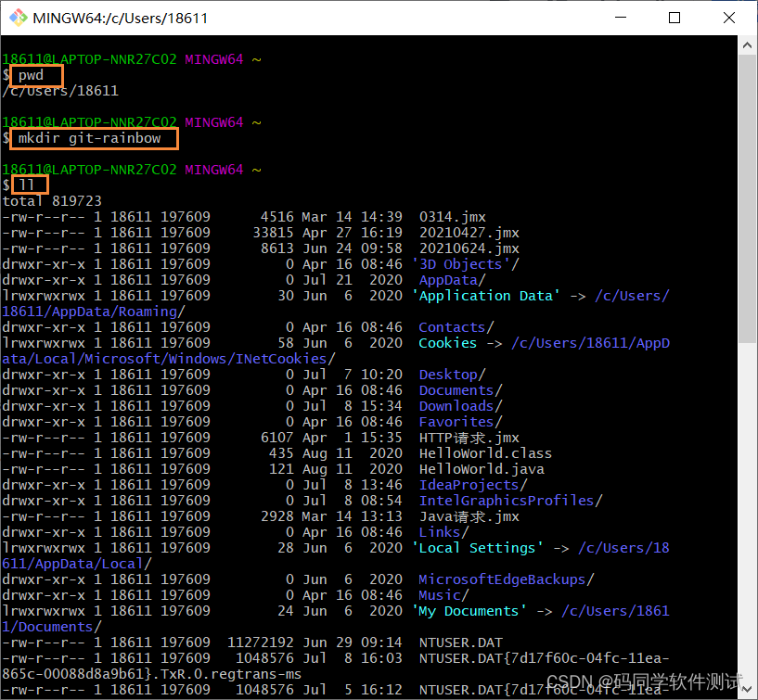758x700 pixels.
Task: Click the path ata/Local/Microsoft/Windows/INetCookies/
Action: [169, 359]
